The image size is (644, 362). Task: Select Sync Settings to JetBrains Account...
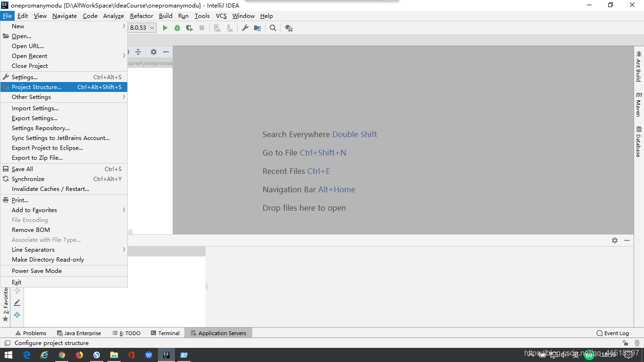coord(64,138)
